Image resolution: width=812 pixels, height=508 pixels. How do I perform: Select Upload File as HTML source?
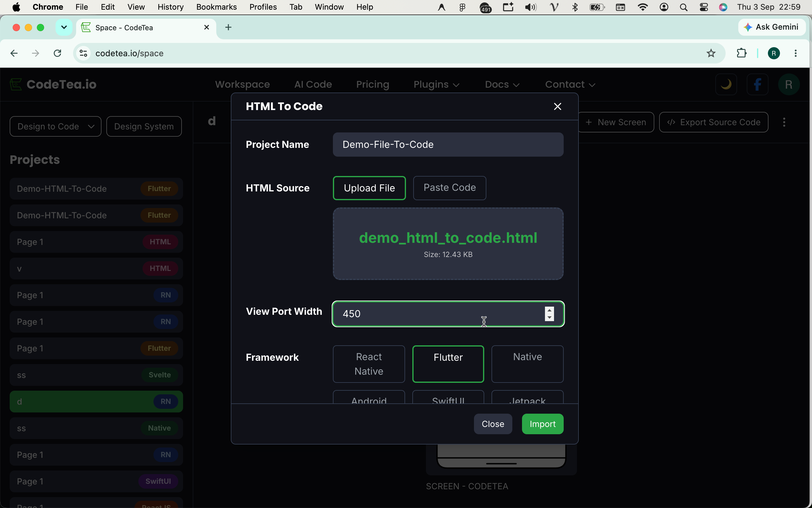coord(369,188)
